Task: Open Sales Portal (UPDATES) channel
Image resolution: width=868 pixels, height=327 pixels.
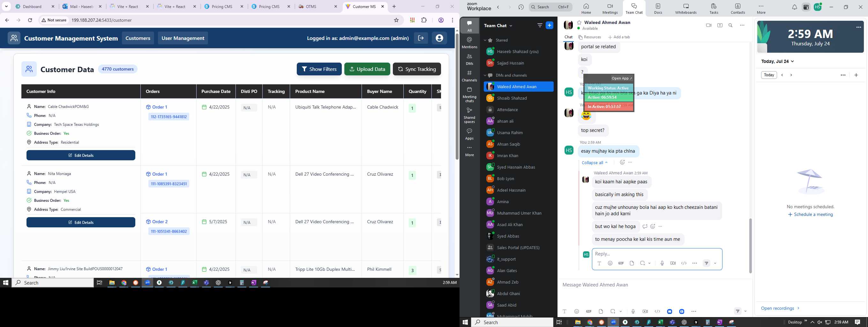Action: pos(519,247)
